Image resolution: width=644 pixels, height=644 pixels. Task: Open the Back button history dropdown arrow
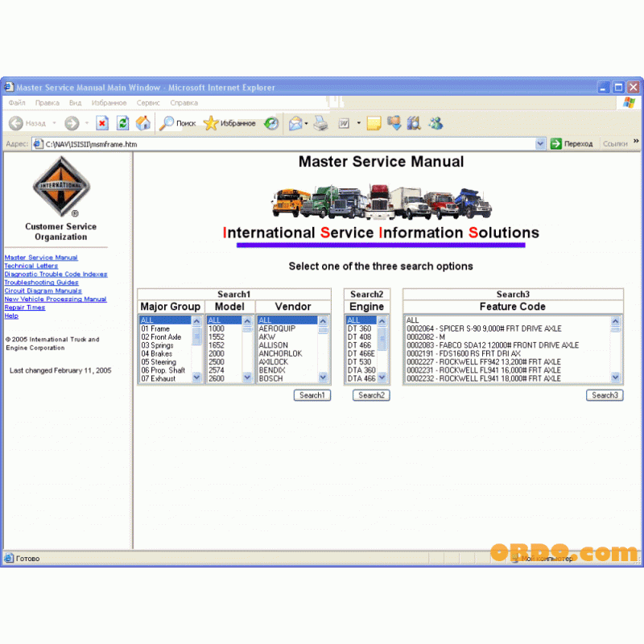[54, 123]
